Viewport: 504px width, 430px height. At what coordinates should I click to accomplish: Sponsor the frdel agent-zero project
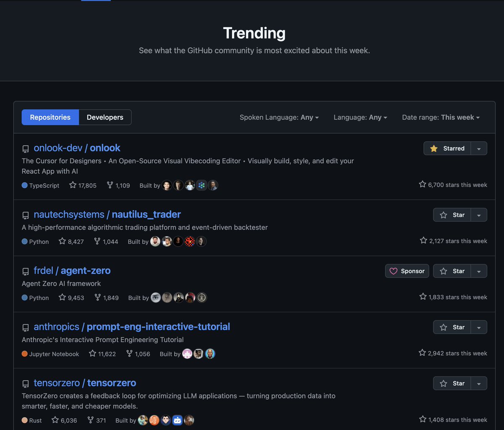click(x=407, y=271)
